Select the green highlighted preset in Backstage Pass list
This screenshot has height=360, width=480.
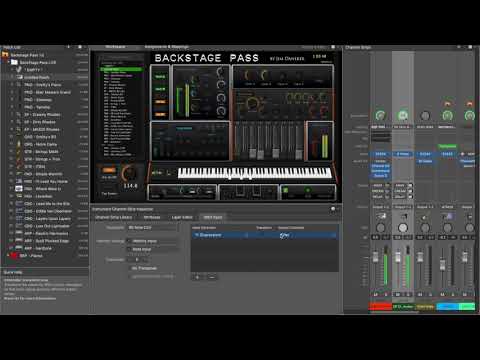[122, 69]
